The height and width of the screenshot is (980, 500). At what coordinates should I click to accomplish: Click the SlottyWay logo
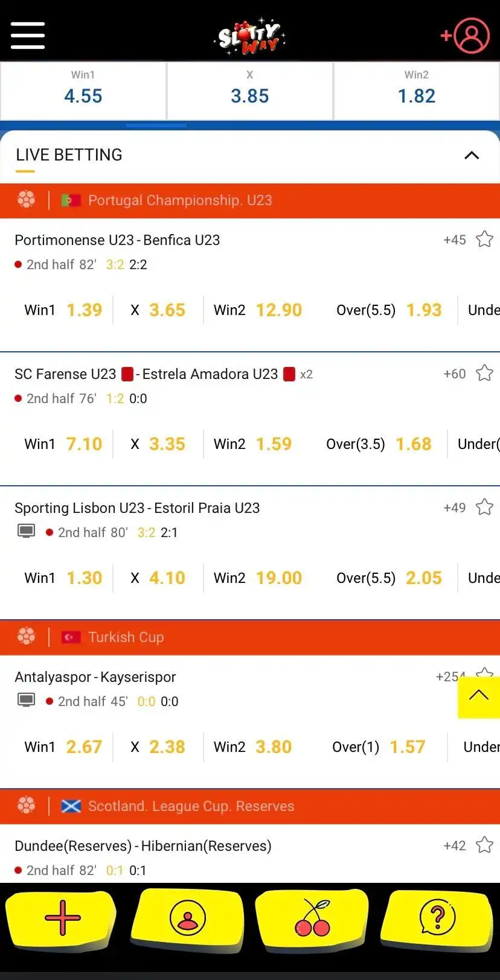pyautogui.click(x=249, y=36)
